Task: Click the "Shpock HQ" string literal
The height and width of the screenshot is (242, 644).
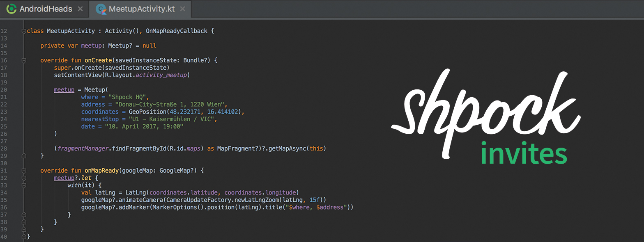Action: pos(127,97)
